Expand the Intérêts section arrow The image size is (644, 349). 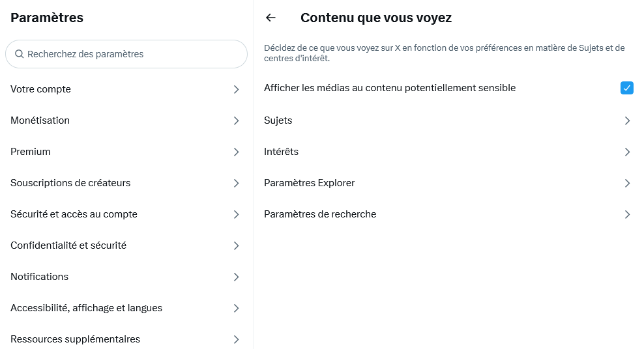click(x=627, y=152)
